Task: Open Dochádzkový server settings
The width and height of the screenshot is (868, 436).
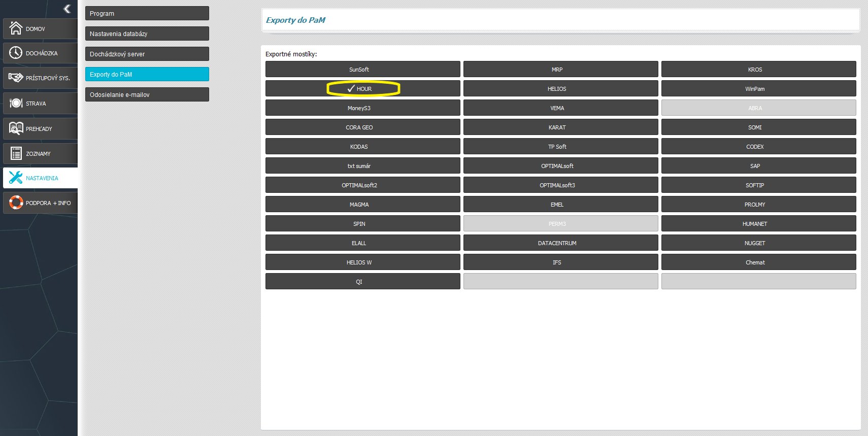Action: (147, 54)
